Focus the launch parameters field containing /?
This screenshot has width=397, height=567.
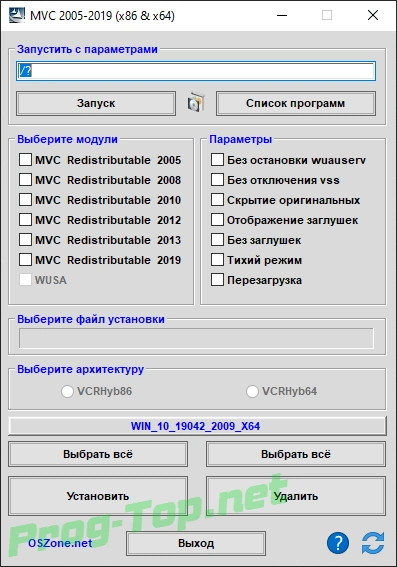pos(196,71)
